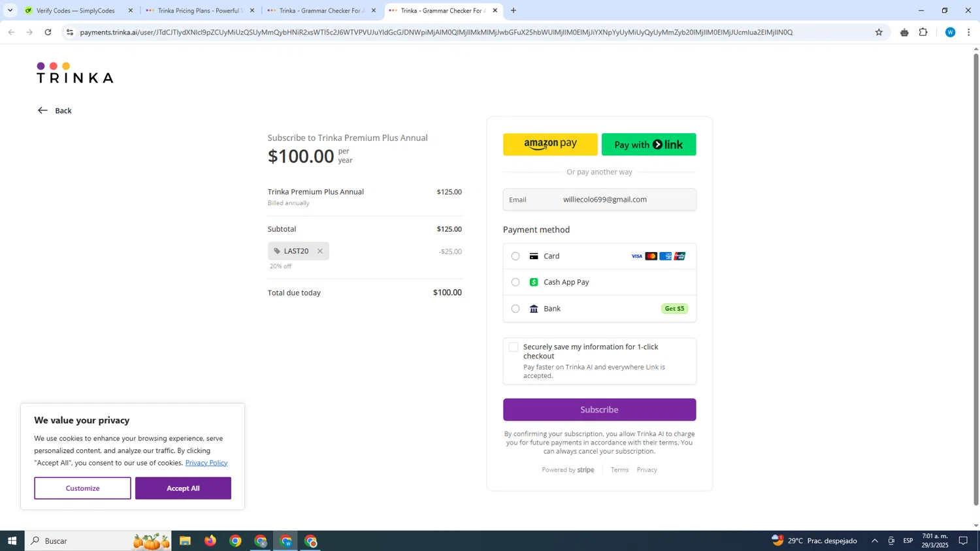The height and width of the screenshot is (551, 980).
Task: Click the $100.00 total due amount
Action: coord(448,292)
